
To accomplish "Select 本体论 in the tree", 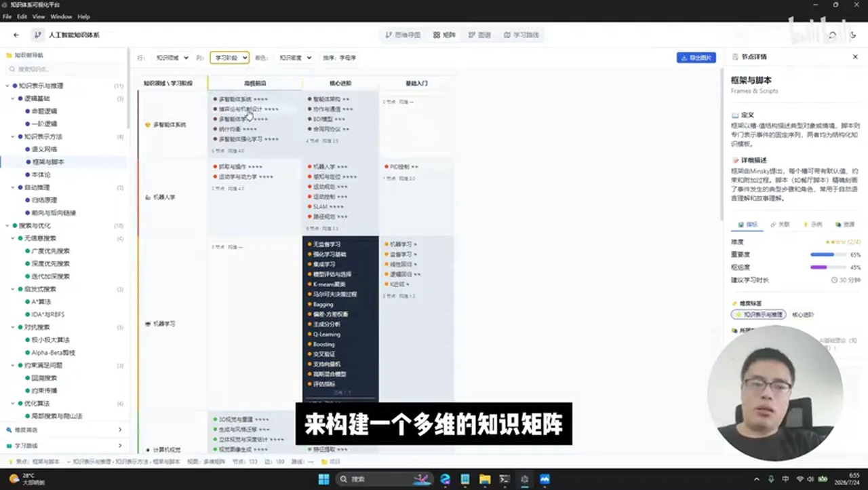I will [41, 174].
